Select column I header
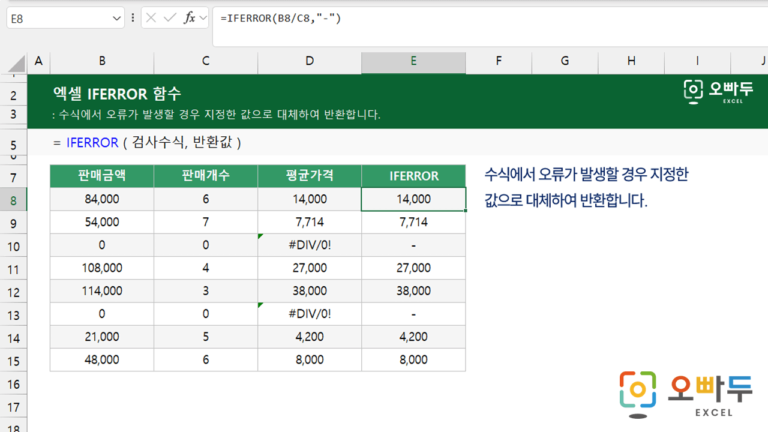 click(697, 61)
